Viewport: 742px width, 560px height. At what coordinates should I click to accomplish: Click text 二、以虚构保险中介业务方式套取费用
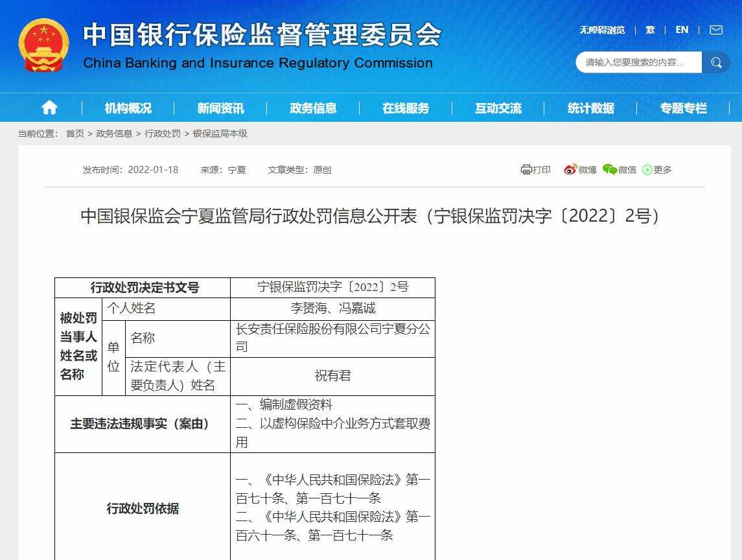tap(332, 433)
